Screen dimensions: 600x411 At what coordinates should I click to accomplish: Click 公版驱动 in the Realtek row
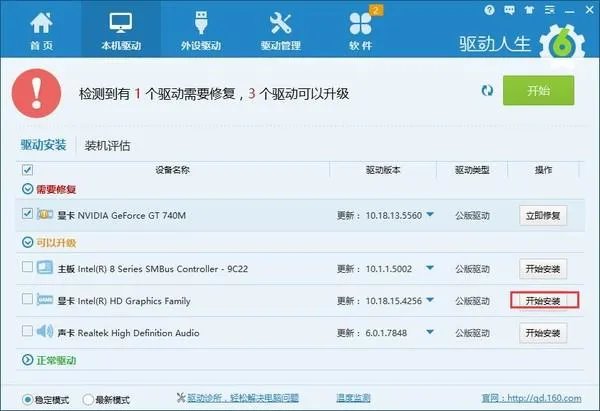tap(472, 333)
